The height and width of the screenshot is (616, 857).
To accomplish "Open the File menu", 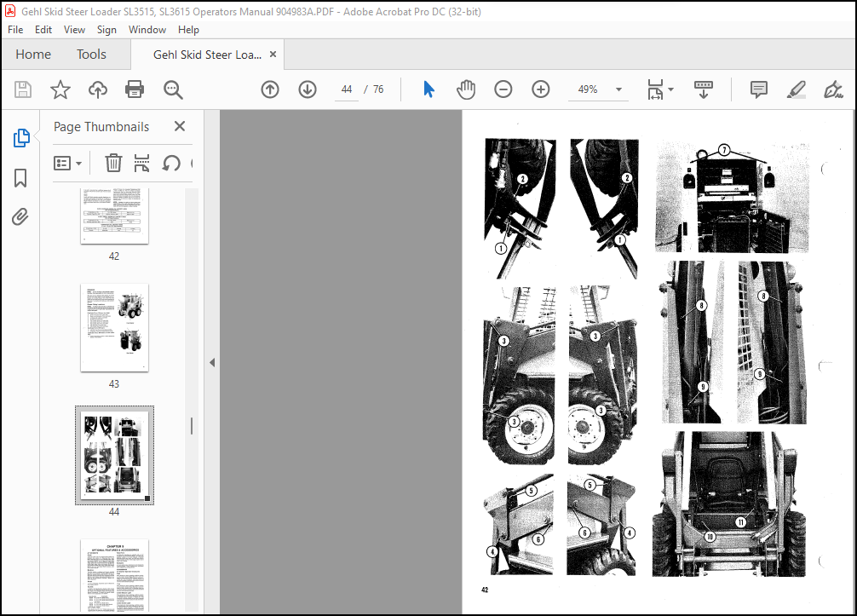I will tap(15, 30).
